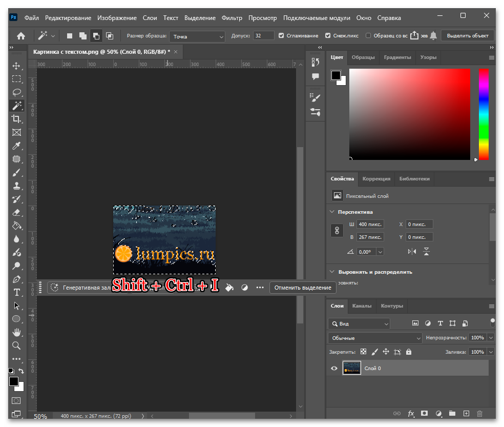Open the Фильтр menu
Screen dimensions: 504x427
coord(232,18)
